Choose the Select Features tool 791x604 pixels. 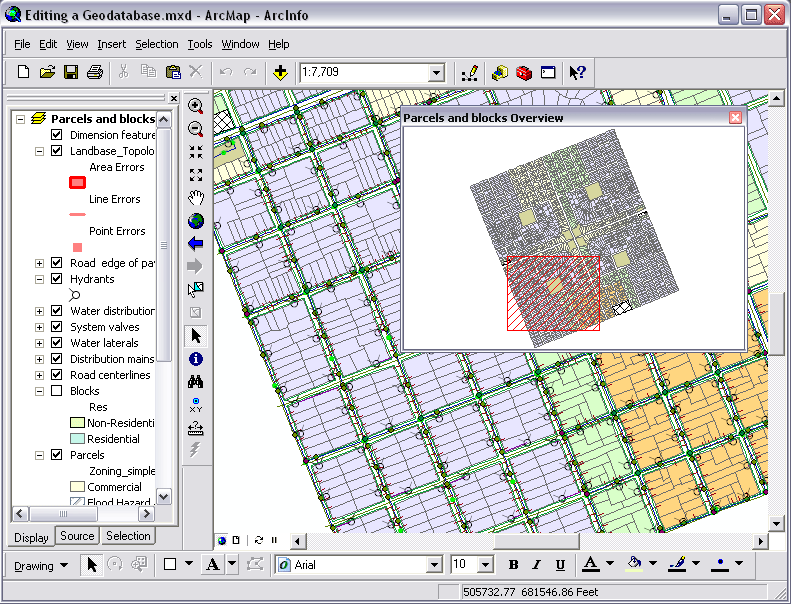pyautogui.click(x=196, y=289)
